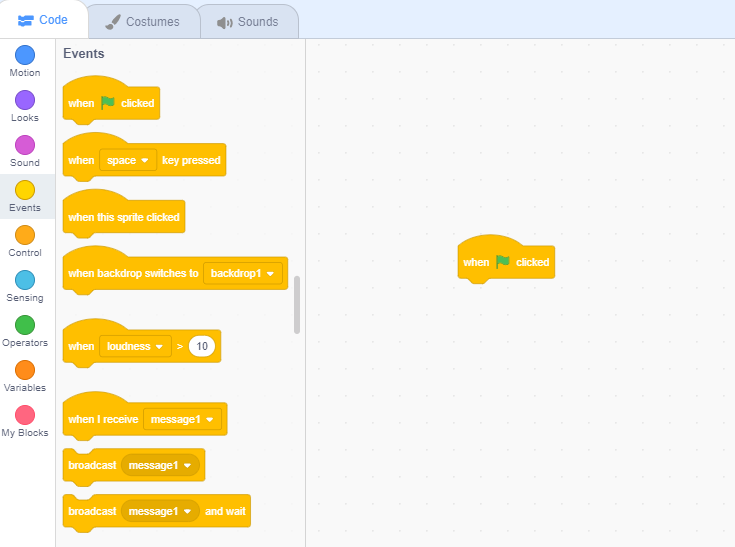Open the loudness dropdown
This screenshot has height=547, width=735.
pyautogui.click(x=135, y=346)
